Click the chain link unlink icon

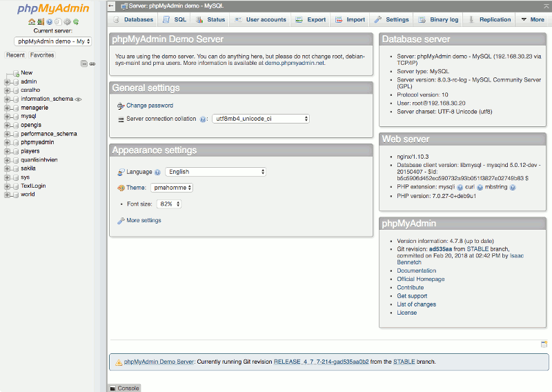pos(92,63)
